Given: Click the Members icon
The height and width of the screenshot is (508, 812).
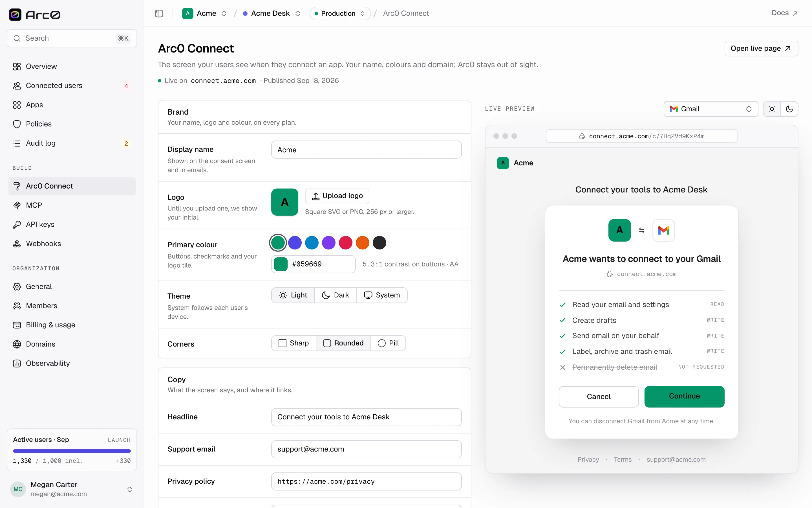Looking at the screenshot, I should tap(17, 306).
